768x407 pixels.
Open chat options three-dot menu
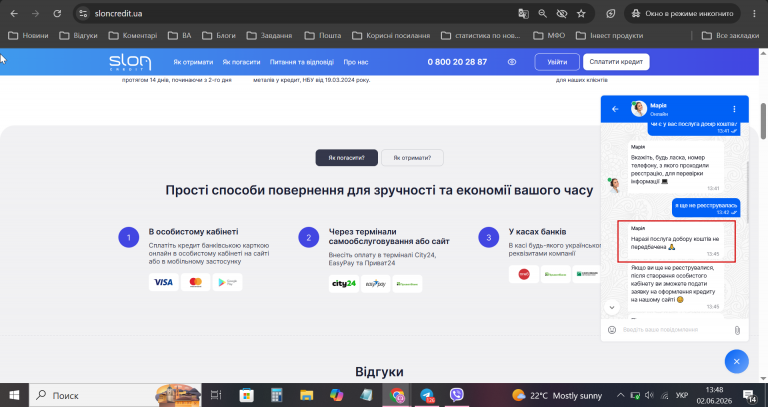(x=734, y=109)
